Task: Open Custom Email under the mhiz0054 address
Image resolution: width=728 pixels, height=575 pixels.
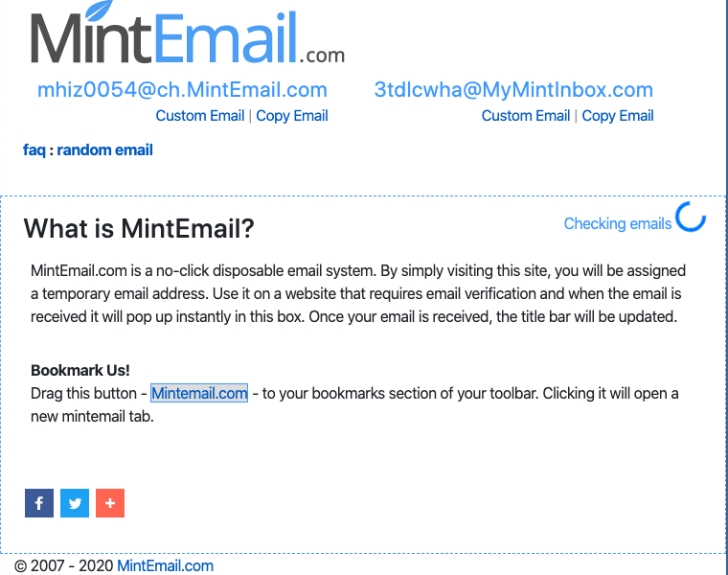Action: click(x=199, y=116)
